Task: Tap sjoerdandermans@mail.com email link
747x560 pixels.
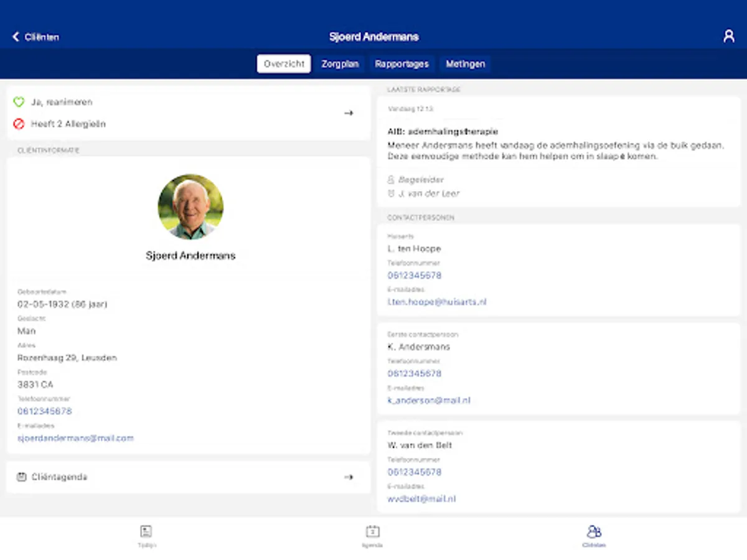Action: 75,438
